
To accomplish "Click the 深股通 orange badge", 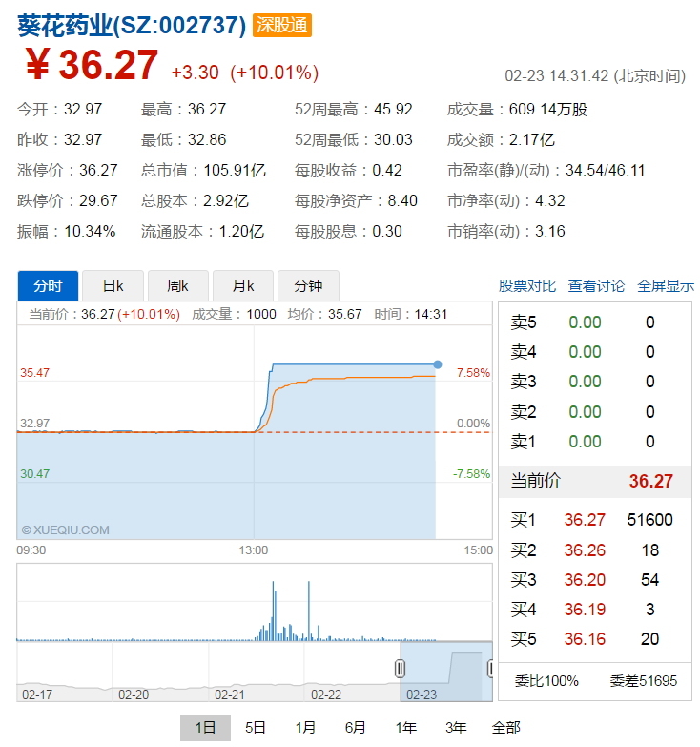I will 282,25.
